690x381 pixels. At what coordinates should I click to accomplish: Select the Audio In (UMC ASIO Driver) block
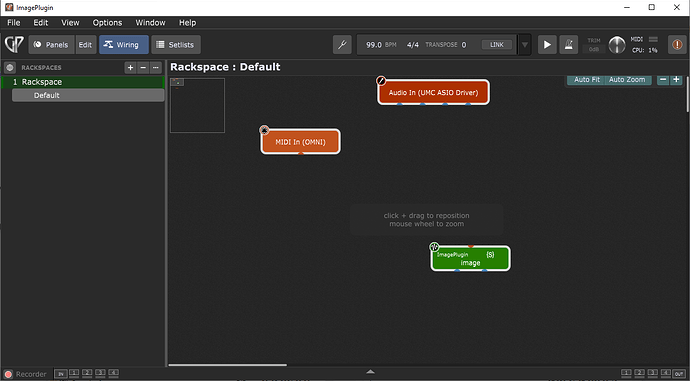(x=433, y=92)
